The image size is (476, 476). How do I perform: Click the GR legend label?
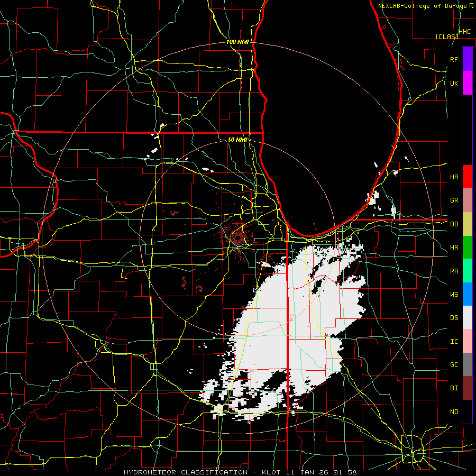tap(454, 200)
